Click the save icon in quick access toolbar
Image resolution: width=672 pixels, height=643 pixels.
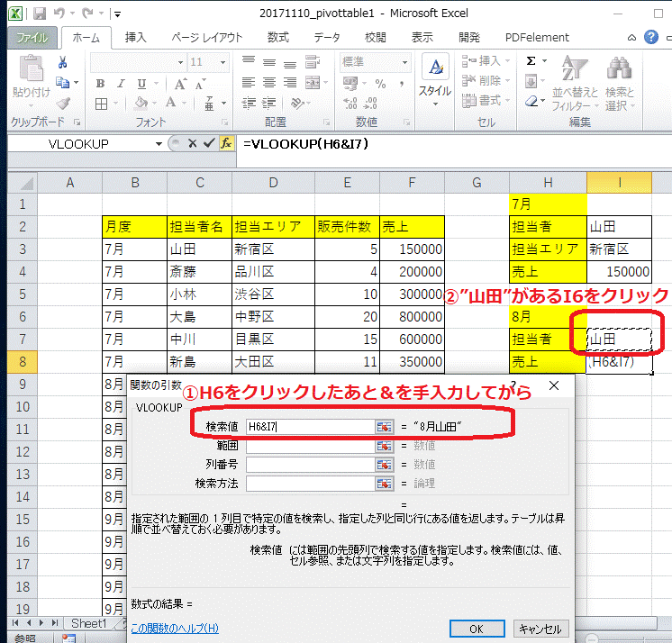point(38,14)
